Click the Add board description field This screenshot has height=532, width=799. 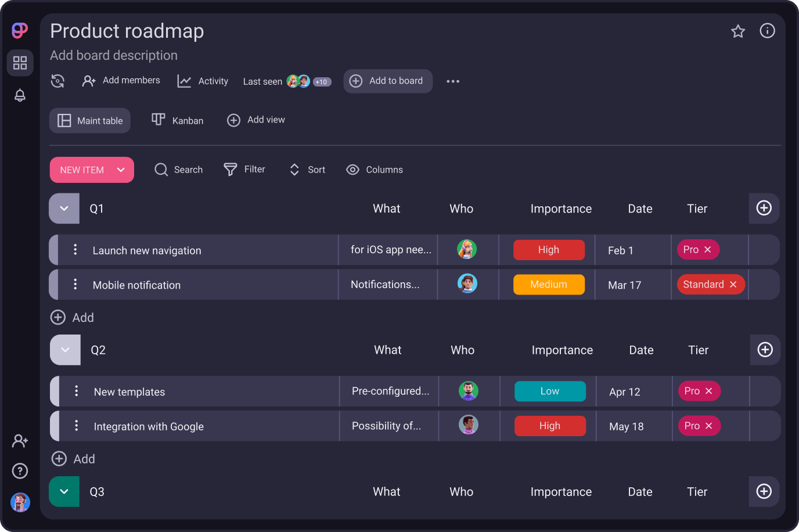pyautogui.click(x=114, y=56)
